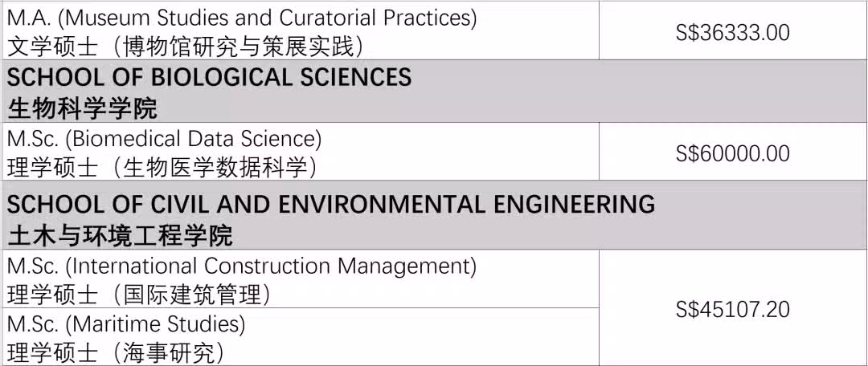Select the 生物科学学院 heading text
This screenshot has height=366, width=868.
pyautogui.click(x=82, y=109)
